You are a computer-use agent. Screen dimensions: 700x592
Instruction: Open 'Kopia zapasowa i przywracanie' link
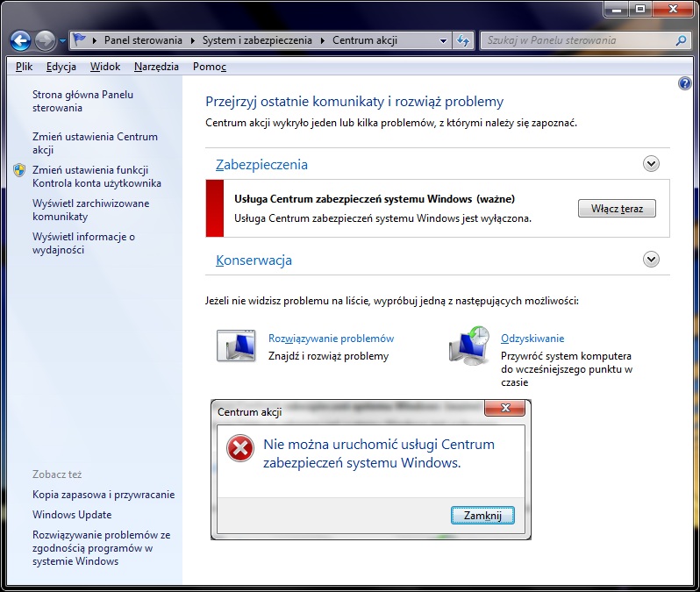(104, 495)
